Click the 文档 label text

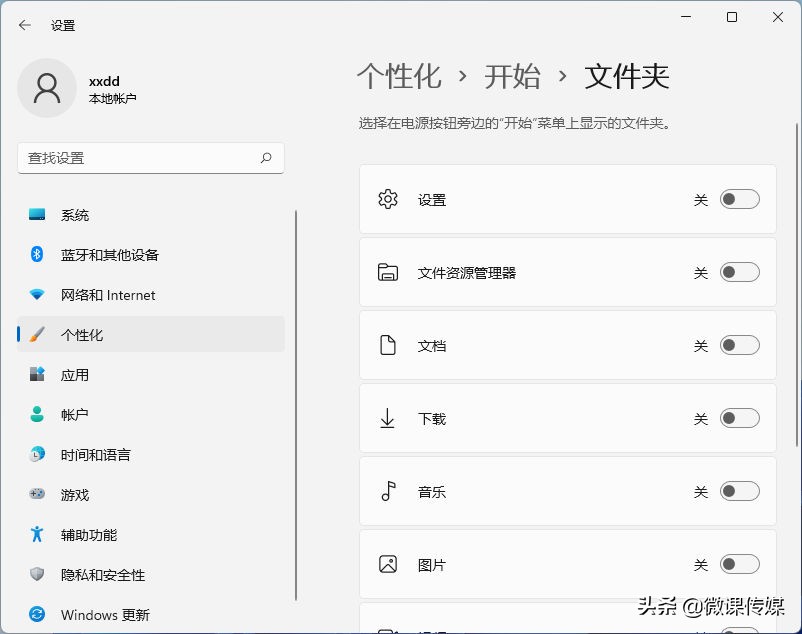click(432, 346)
